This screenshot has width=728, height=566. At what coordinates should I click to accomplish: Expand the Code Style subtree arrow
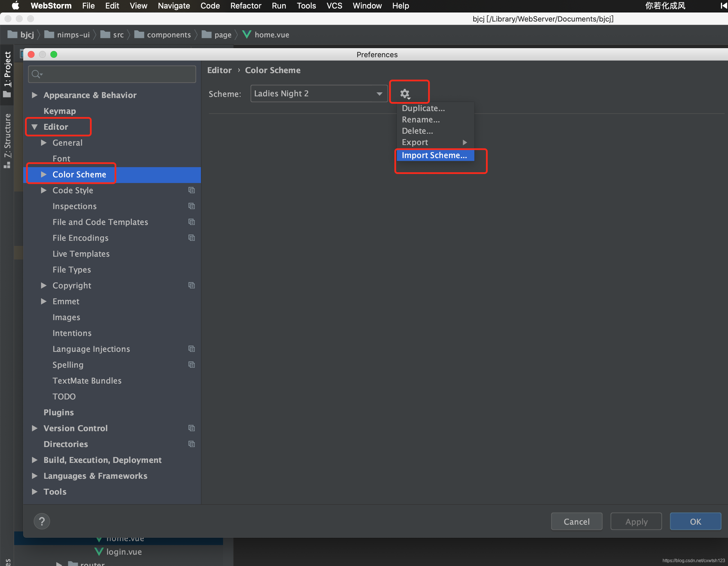coord(44,190)
